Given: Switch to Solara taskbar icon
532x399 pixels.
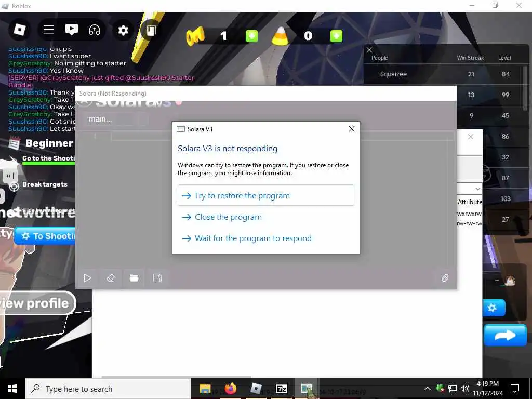Looking at the screenshot, I should tap(307, 389).
